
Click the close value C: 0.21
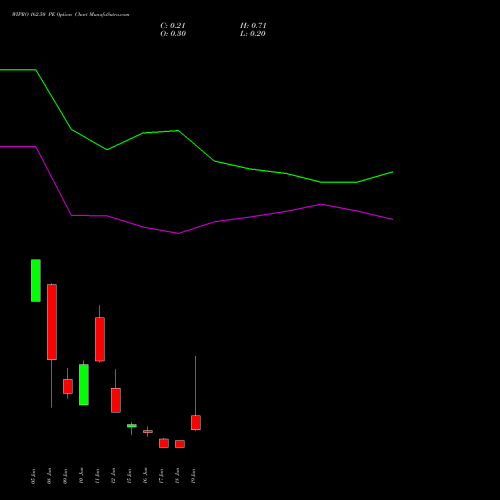coord(173,26)
